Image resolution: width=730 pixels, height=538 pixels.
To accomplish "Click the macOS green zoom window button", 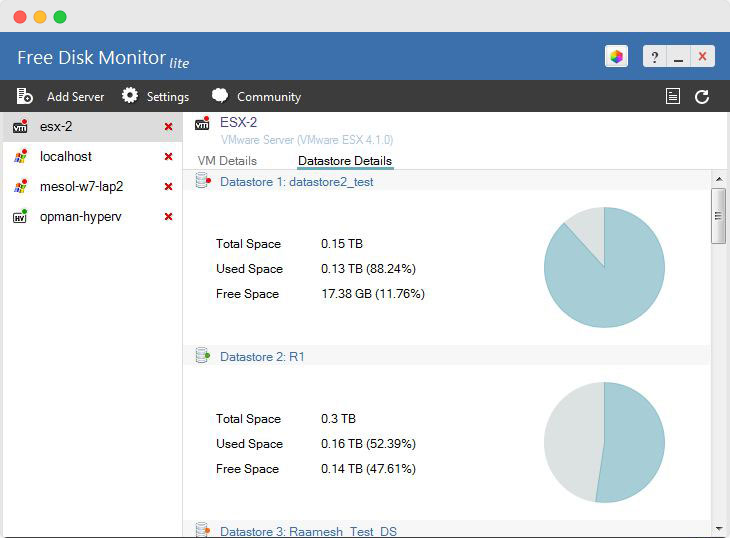I will click(x=60, y=17).
